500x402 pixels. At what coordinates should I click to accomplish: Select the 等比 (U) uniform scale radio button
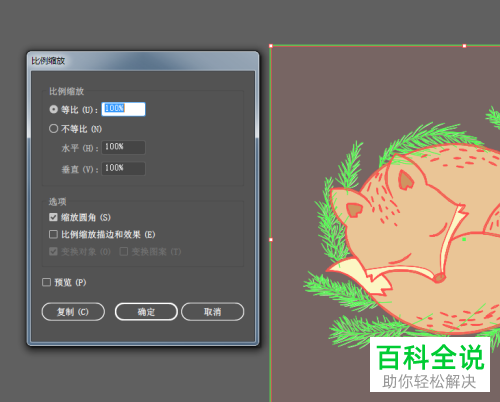click(x=54, y=109)
